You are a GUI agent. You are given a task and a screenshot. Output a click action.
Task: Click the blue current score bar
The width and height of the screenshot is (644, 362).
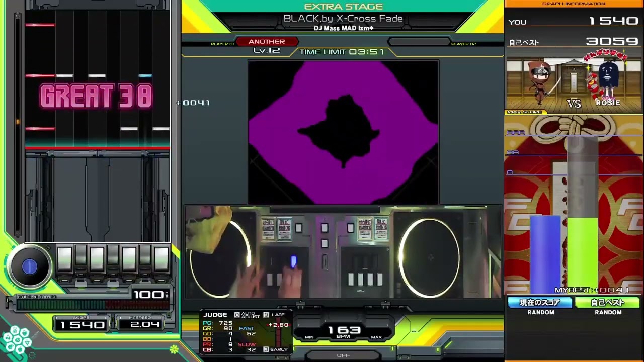[545, 254]
